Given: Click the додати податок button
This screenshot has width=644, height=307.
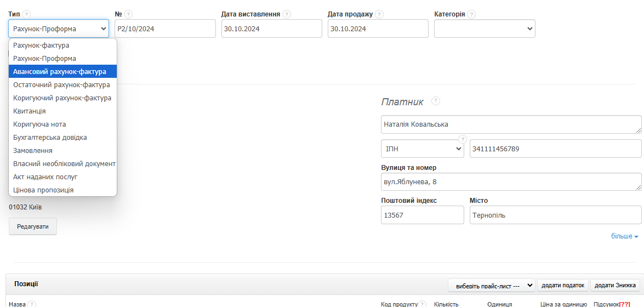Looking at the screenshot, I should click(x=563, y=285).
